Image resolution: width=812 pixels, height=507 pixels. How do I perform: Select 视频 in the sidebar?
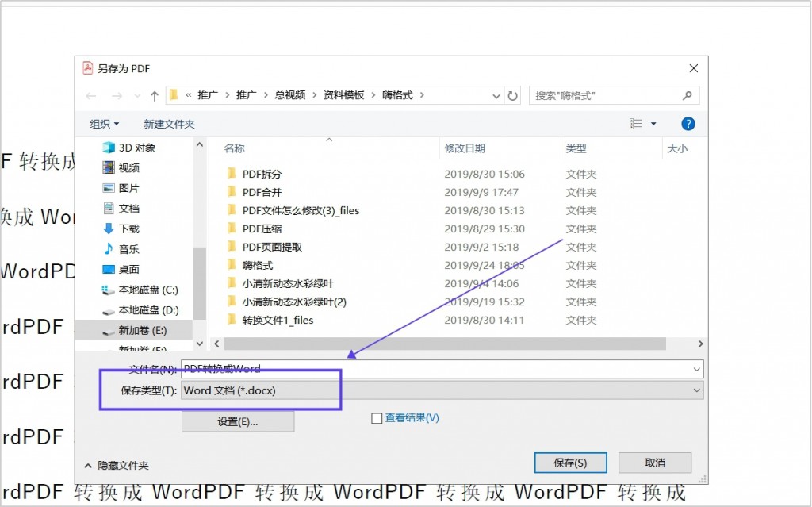121,167
